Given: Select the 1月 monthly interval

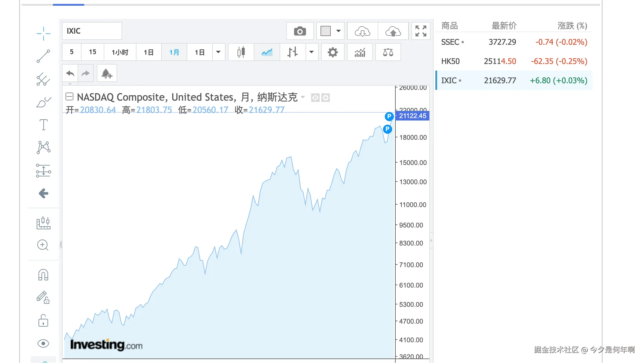Looking at the screenshot, I should point(174,52).
